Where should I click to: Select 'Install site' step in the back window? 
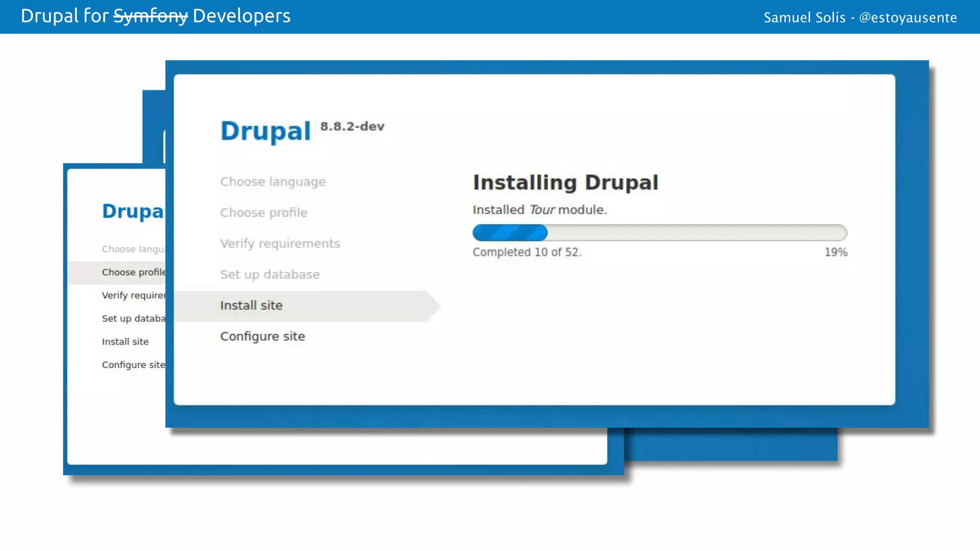[x=125, y=342]
